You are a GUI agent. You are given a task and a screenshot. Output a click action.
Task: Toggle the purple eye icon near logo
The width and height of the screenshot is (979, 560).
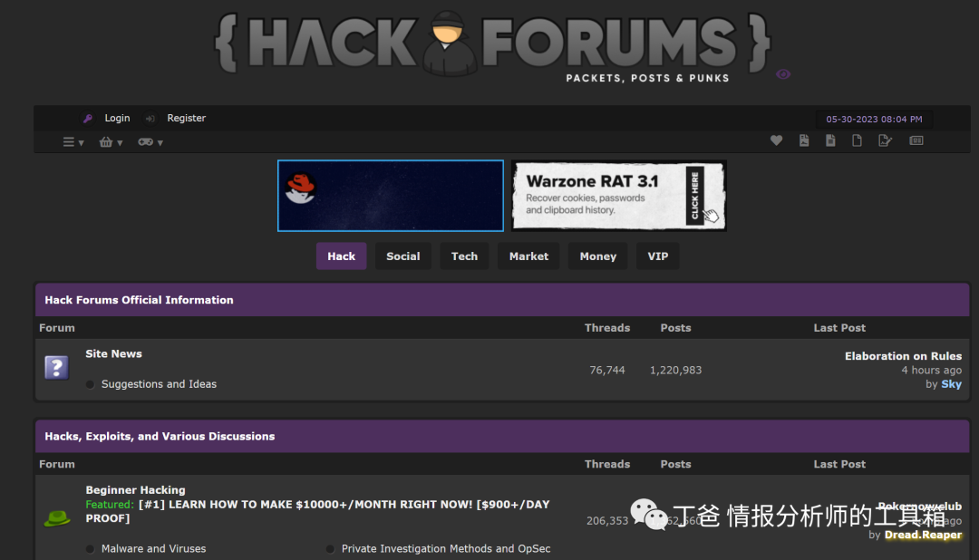pyautogui.click(x=783, y=74)
